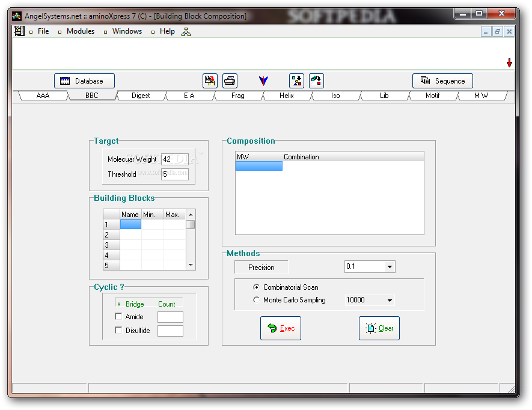Click the network tree icon beside Help
Screen dimensions: 532x410
(x=186, y=32)
